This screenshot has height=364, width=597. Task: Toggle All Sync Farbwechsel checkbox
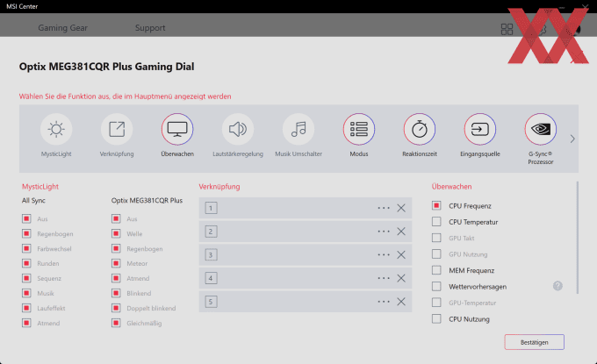click(26, 248)
